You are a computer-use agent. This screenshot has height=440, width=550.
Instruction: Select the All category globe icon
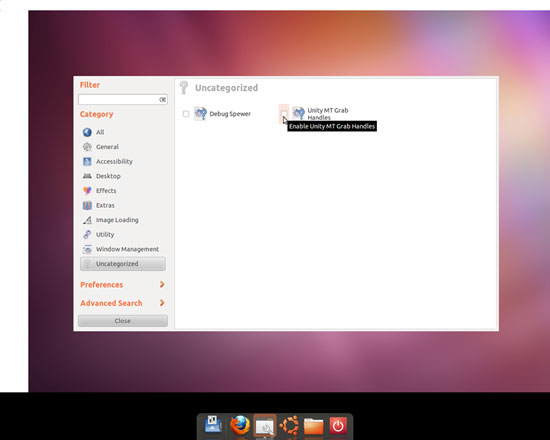pyautogui.click(x=87, y=132)
